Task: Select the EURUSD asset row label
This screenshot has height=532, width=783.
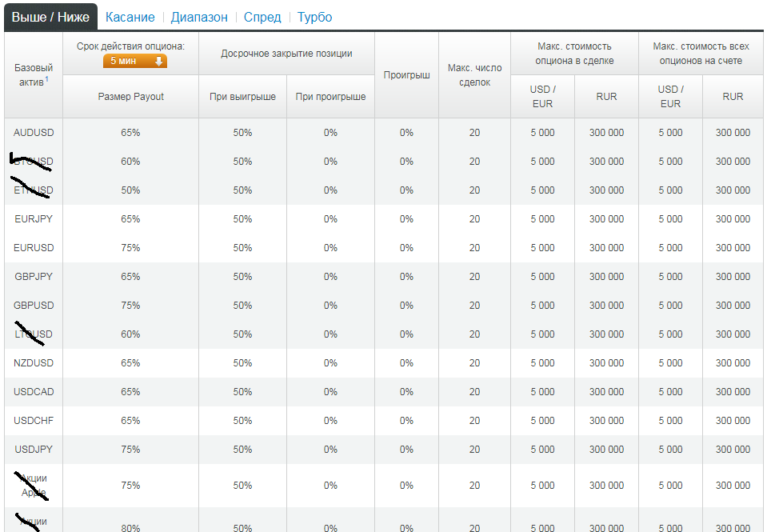Action: pos(34,248)
